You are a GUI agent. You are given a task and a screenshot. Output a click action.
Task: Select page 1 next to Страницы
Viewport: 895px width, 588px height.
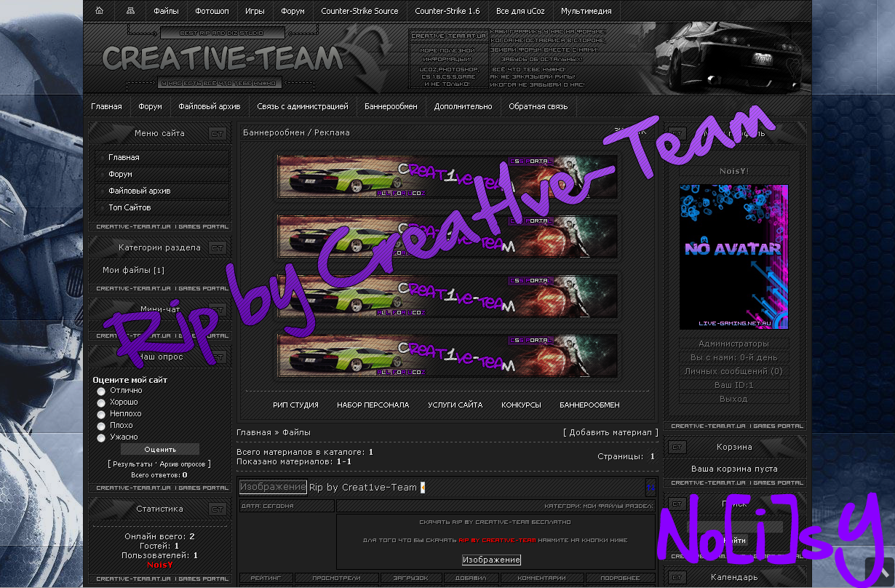pos(653,456)
